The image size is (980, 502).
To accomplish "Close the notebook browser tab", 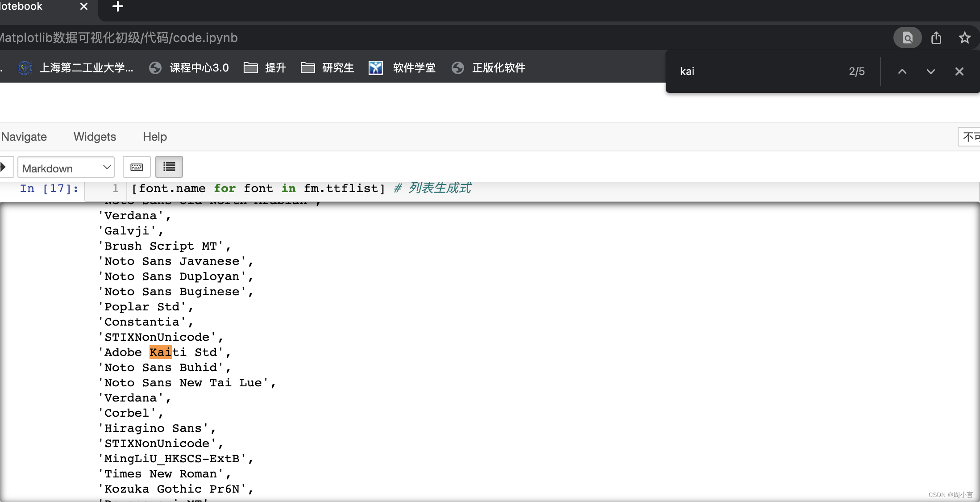I will pyautogui.click(x=84, y=6).
